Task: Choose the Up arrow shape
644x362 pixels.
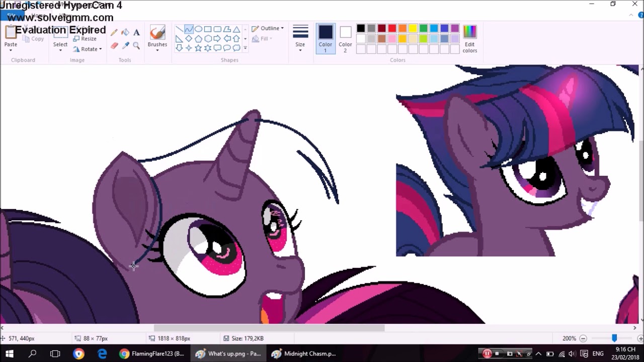Action: (236, 39)
